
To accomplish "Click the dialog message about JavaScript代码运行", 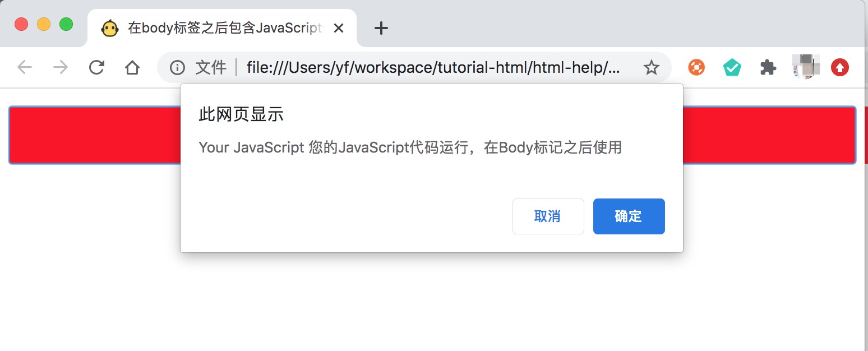I will (410, 147).
